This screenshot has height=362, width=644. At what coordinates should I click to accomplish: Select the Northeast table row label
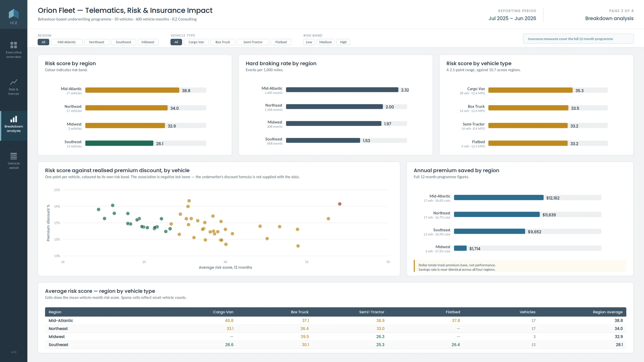pos(58,329)
